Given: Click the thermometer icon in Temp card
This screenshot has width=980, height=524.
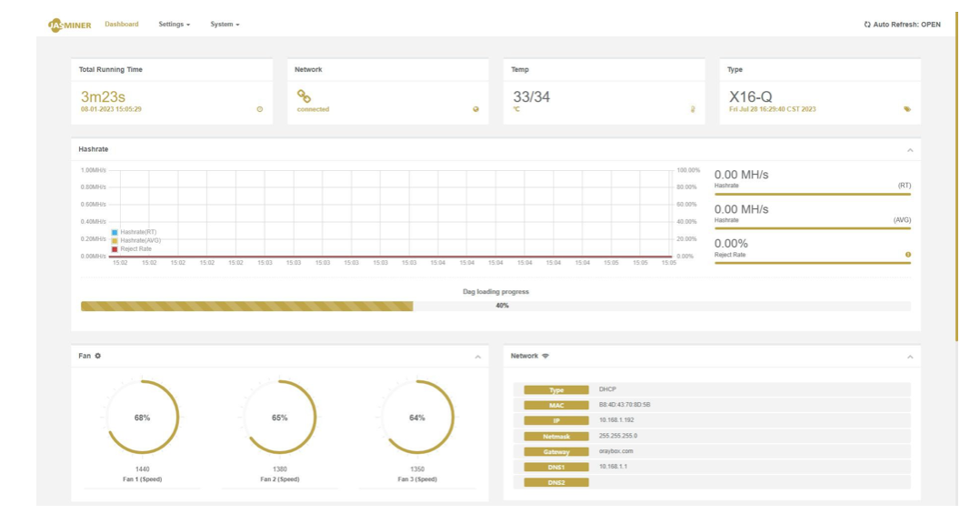Looking at the screenshot, I should 693,109.
